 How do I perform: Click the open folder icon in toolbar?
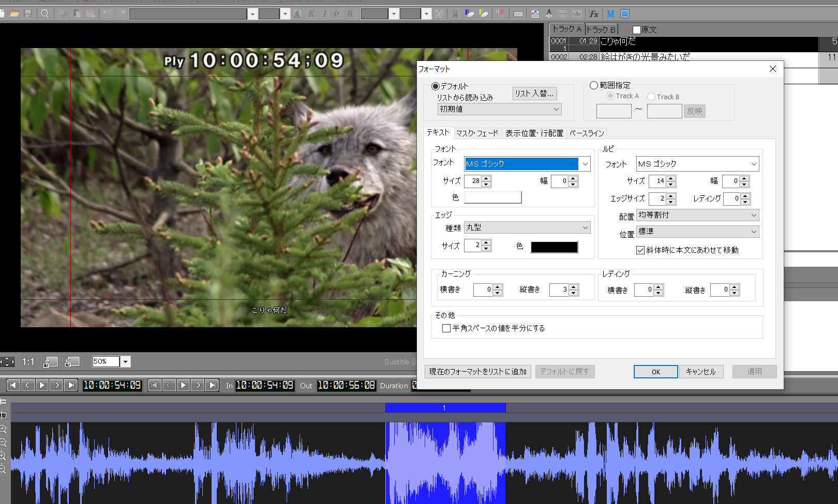(x=14, y=13)
